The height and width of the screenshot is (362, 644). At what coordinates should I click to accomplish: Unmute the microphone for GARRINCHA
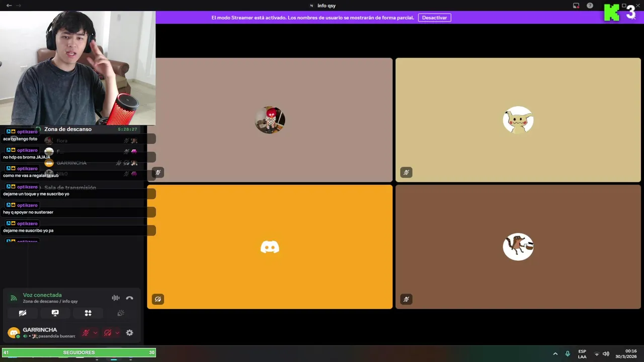(x=86, y=333)
